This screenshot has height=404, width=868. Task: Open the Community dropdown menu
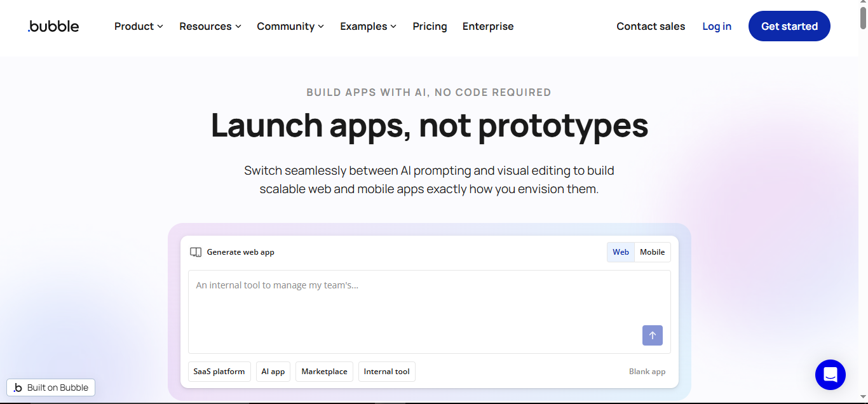tap(290, 26)
